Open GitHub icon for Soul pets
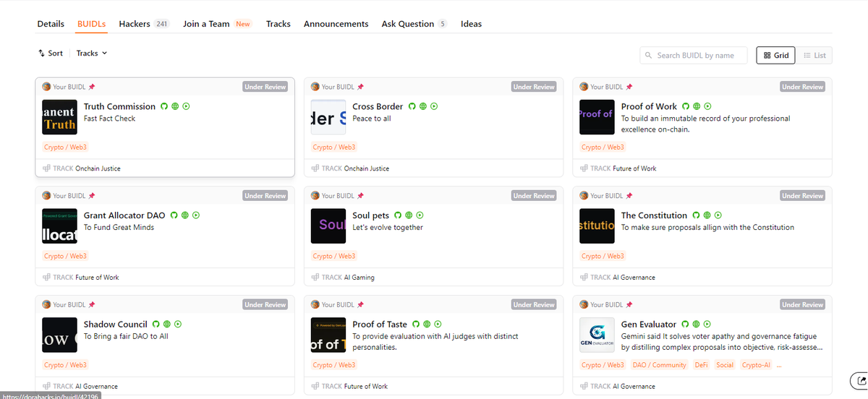This screenshot has height=399, width=868. point(398,215)
